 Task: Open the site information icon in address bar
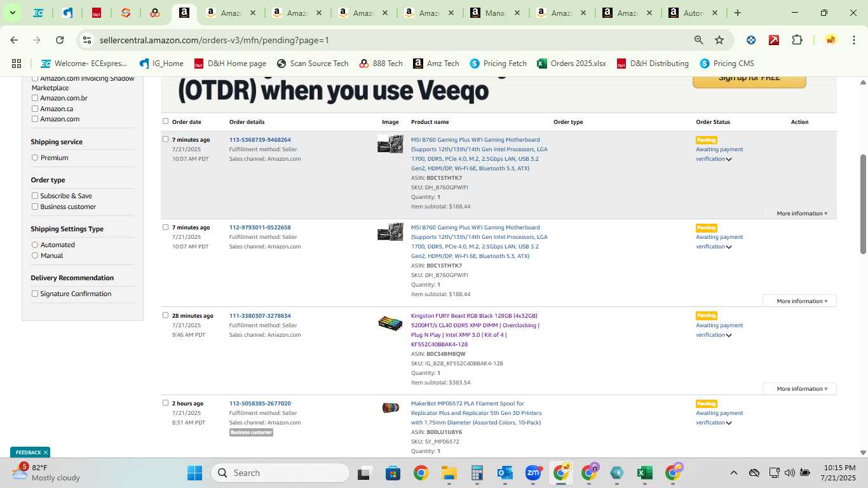point(88,40)
